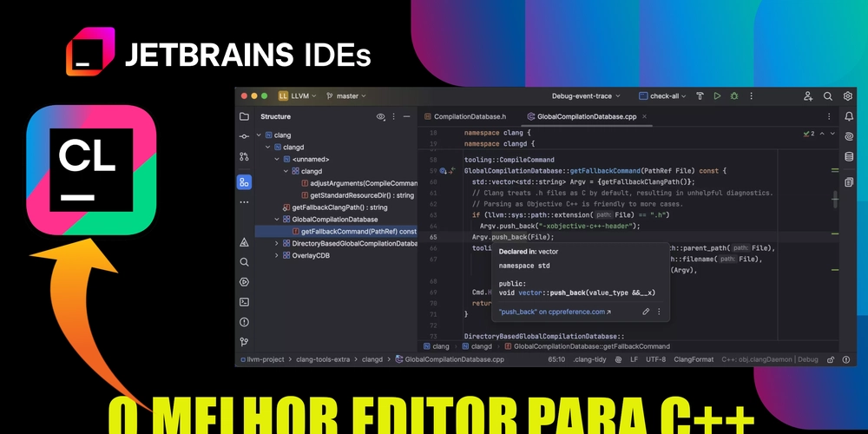Select the GlobalCompilationDatabase.cpp editor tab
Screen dimensions: 868x434
(580, 116)
